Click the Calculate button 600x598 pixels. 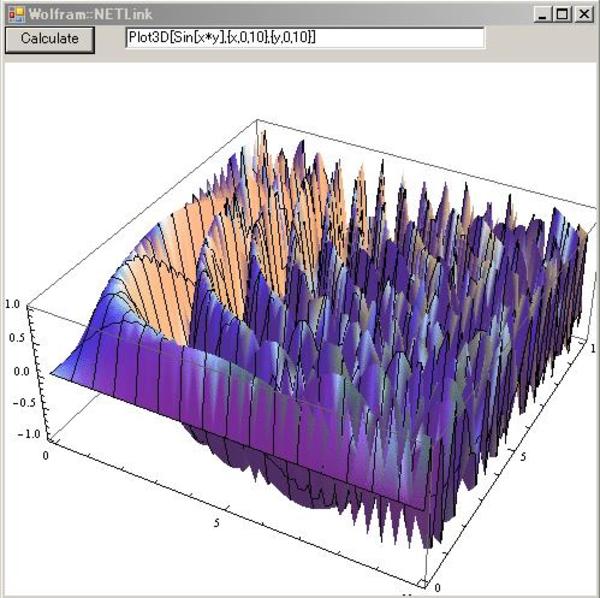[x=50, y=39]
